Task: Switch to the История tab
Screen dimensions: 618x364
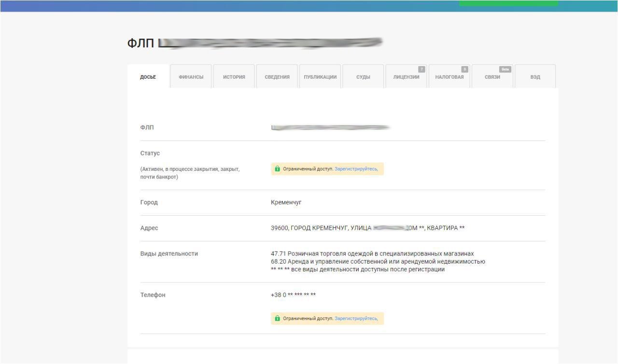Action: pyautogui.click(x=234, y=77)
